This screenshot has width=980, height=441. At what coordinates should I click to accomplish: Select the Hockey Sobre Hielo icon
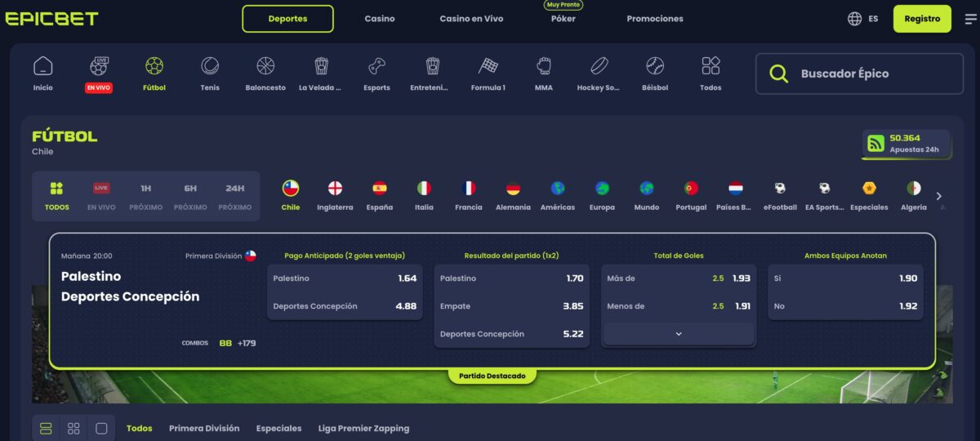pos(599,73)
